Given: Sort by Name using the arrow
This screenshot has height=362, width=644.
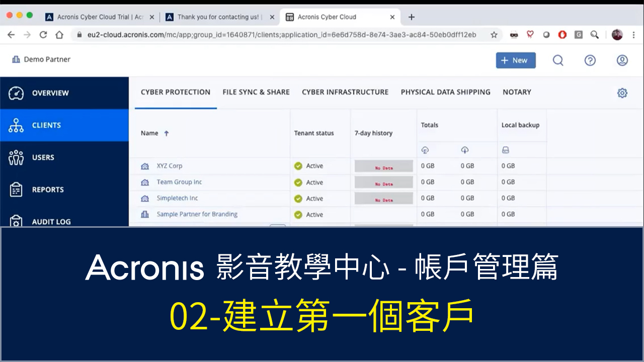Looking at the screenshot, I should [x=167, y=133].
